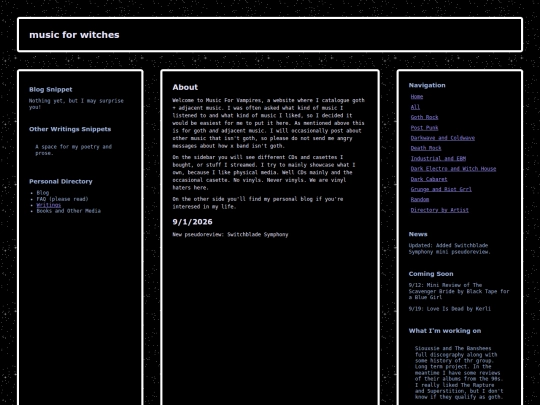Image resolution: width=540 pixels, height=405 pixels.
Task: Click Updated: Added Switchblade Symphony news text
Action: [450, 249]
